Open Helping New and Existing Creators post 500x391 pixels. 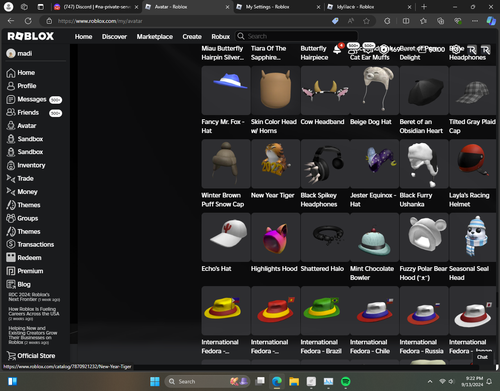point(33,335)
